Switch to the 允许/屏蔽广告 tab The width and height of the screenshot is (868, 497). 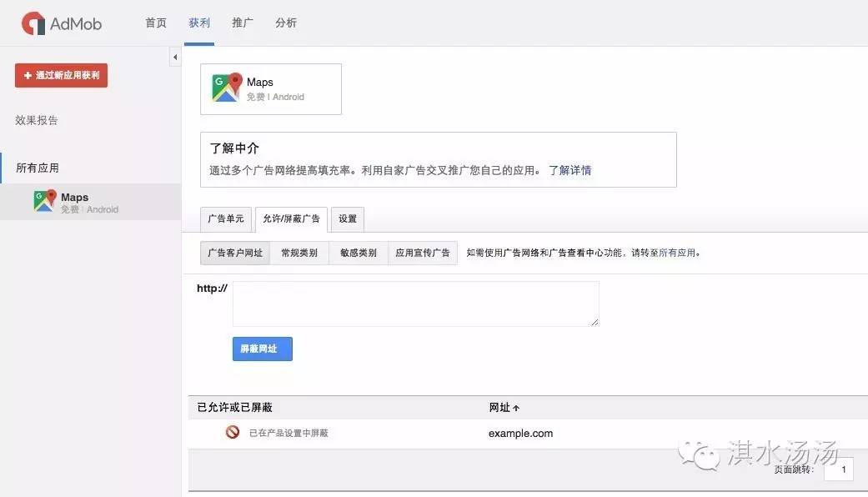pos(291,219)
